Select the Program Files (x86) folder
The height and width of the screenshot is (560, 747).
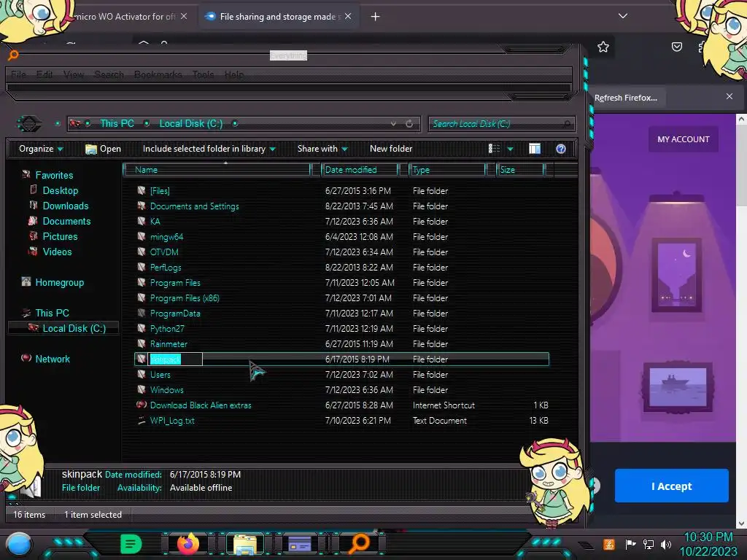(x=185, y=298)
